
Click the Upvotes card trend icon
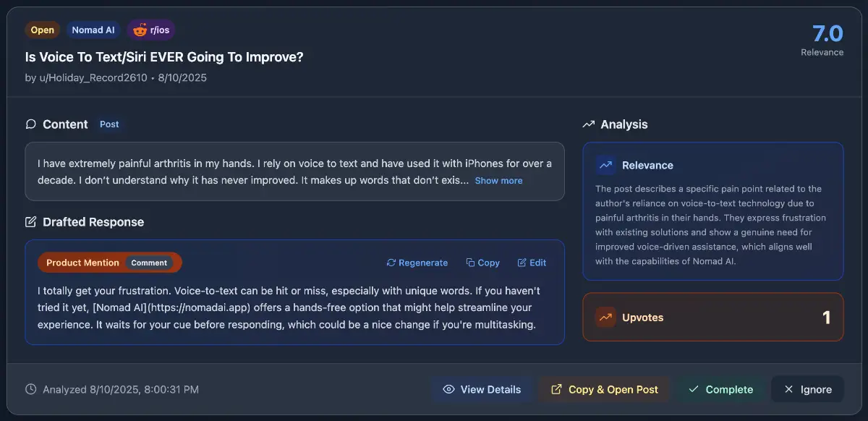coord(606,317)
